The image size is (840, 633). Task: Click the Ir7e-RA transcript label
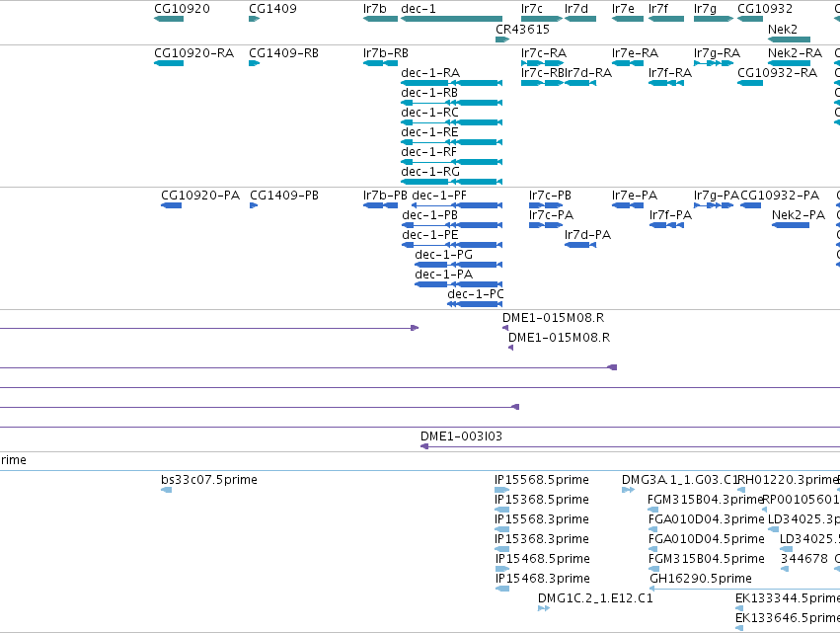pos(635,53)
